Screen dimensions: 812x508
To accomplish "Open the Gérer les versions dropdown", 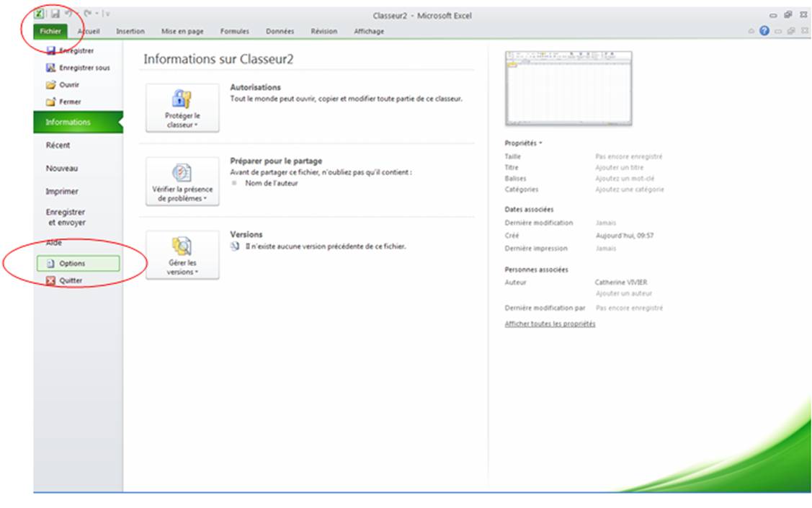I will click(182, 255).
